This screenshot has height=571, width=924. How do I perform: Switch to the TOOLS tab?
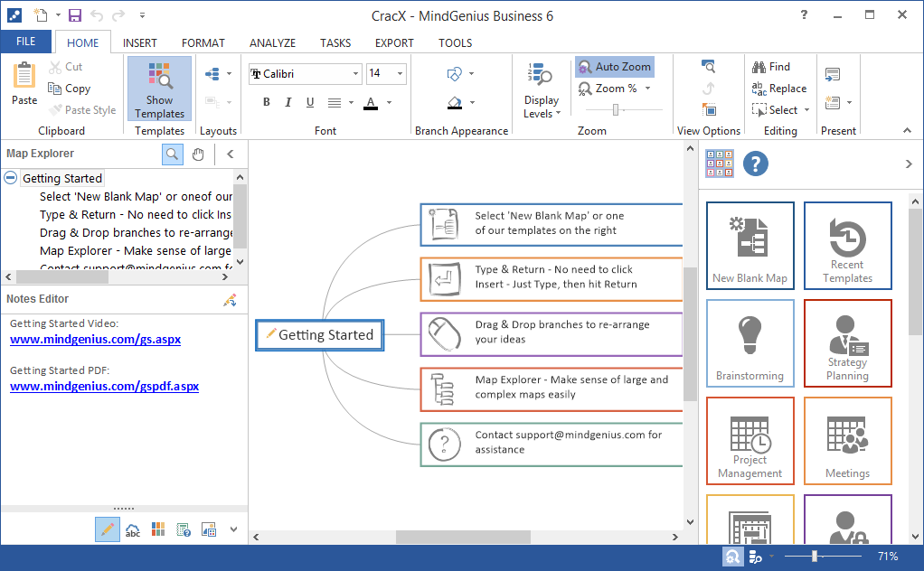[x=455, y=43]
